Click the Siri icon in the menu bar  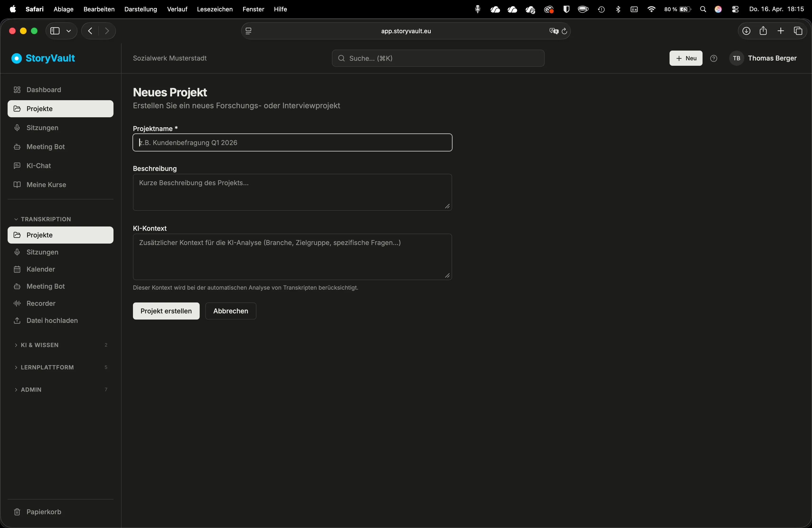pyautogui.click(x=718, y=9)
